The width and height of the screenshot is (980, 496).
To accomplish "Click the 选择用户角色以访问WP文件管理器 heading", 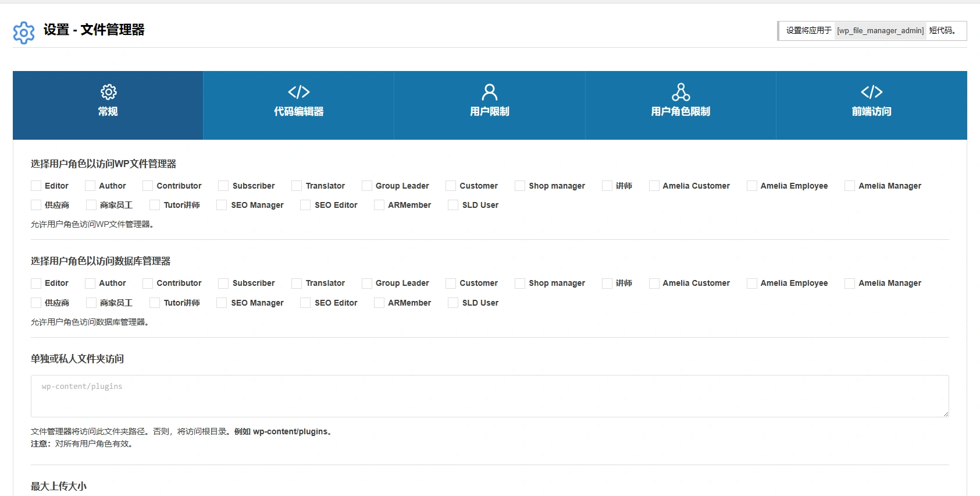I will pyautogui.click(x=104, y=164).
